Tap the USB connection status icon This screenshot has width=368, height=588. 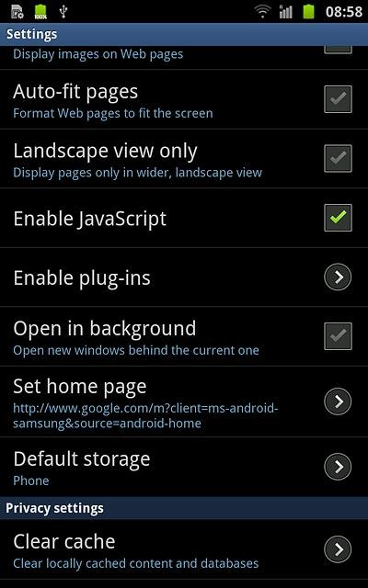(63, 11)
